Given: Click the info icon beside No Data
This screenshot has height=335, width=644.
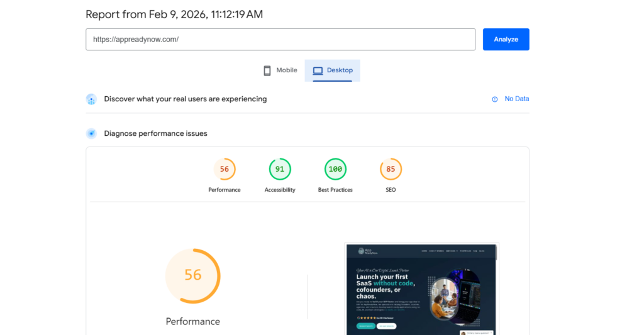Looking at the screenshot, I should coord(495,99).
